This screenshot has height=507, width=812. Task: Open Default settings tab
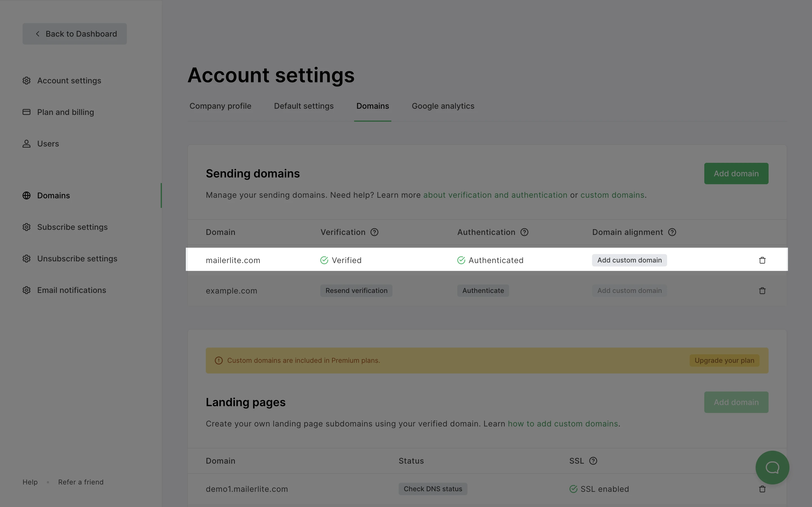pyautogui.click(x=303, y=106)
